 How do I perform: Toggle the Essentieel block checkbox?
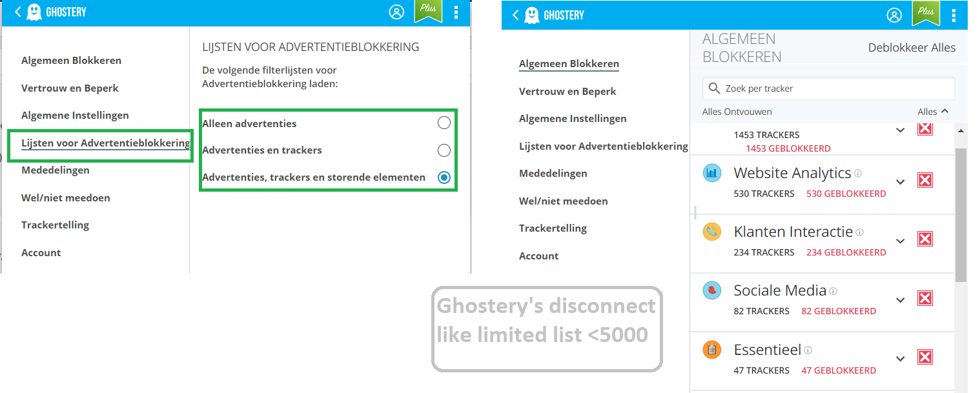click(x=925, y=358)
